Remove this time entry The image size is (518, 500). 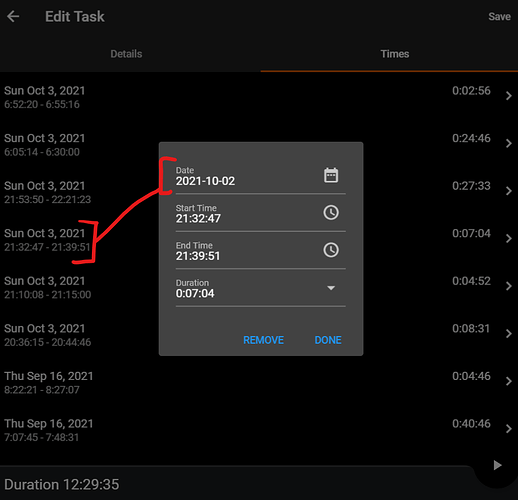(x=263, y=340)
